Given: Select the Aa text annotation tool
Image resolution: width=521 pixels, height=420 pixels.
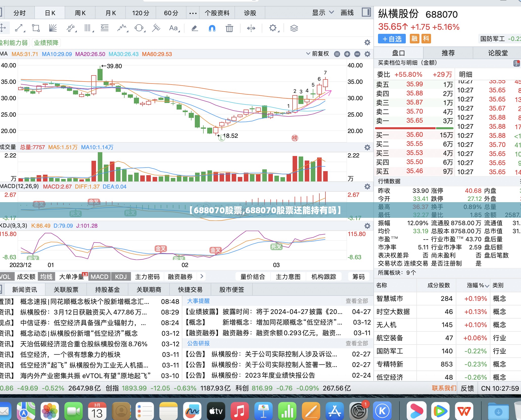Looking at the screenshot, I should (173, 28).
